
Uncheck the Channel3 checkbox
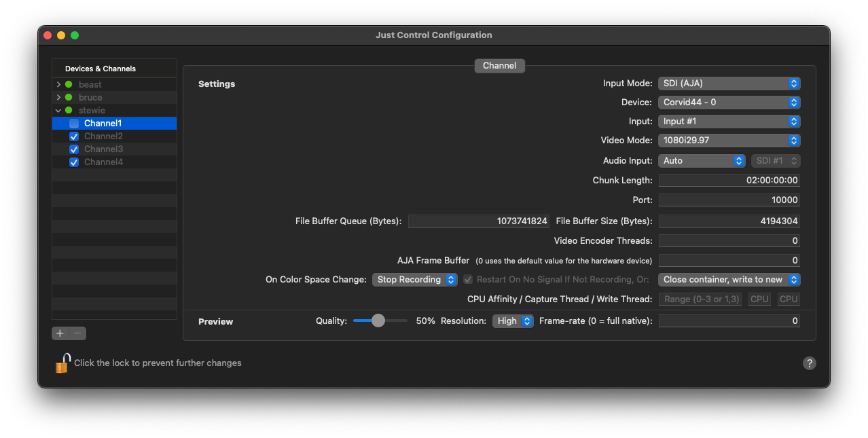click(74, 149)
